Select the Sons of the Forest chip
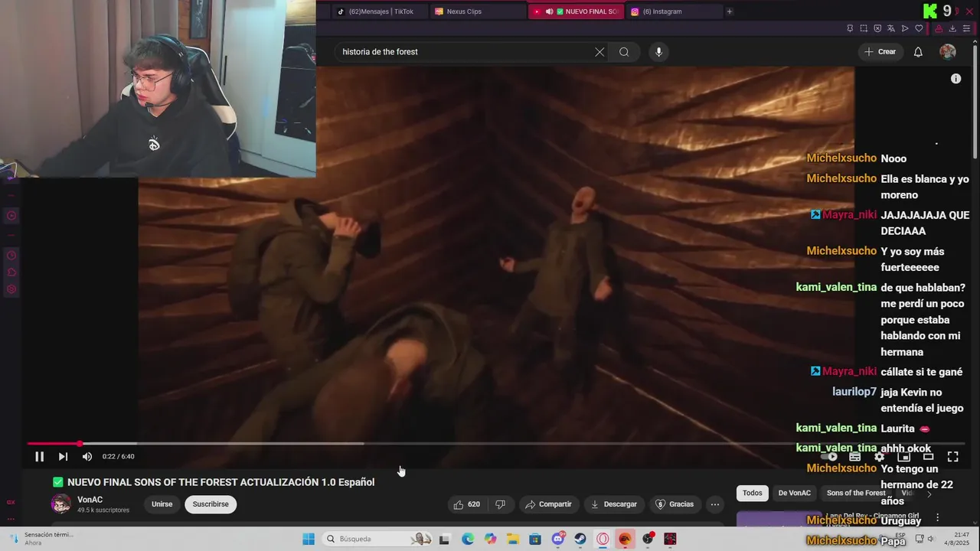Screen dimensions: 980x551 pos(855,493)
